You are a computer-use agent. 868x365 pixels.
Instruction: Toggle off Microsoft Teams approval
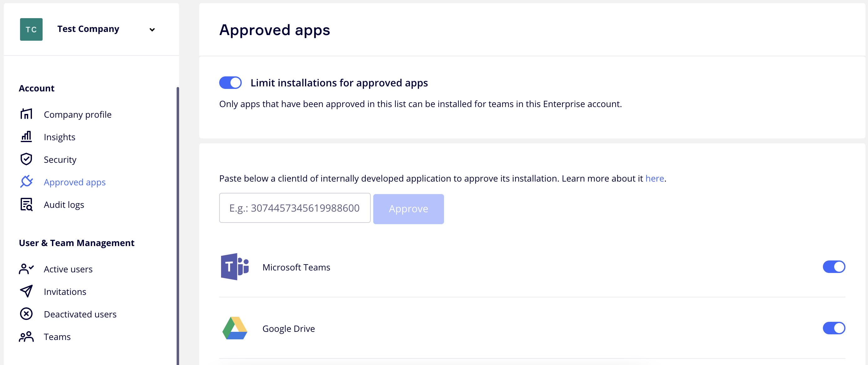coord(834,267)
